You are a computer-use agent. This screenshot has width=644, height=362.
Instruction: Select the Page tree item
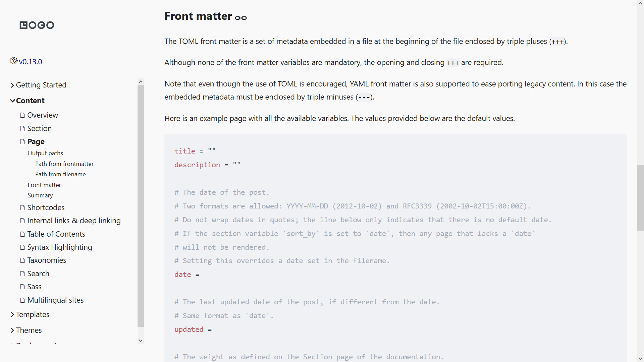[36, 141]
